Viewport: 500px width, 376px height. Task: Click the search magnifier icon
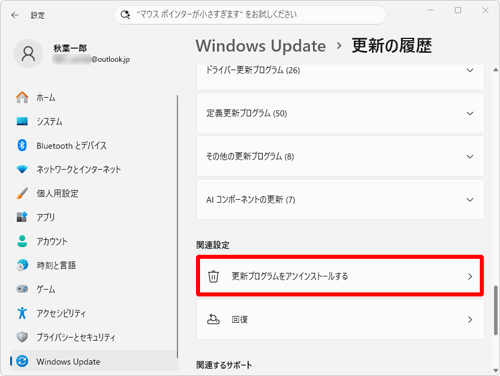(x=125, y=15)
